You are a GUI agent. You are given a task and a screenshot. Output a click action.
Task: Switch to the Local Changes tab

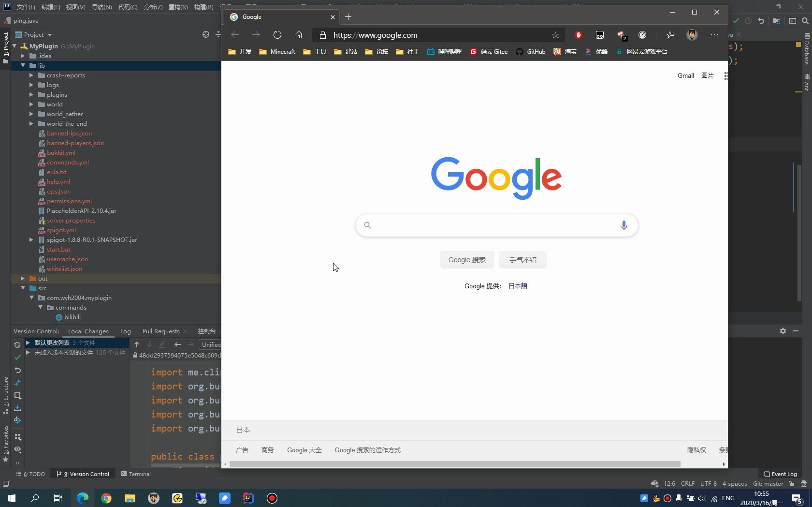coord(88,331)
